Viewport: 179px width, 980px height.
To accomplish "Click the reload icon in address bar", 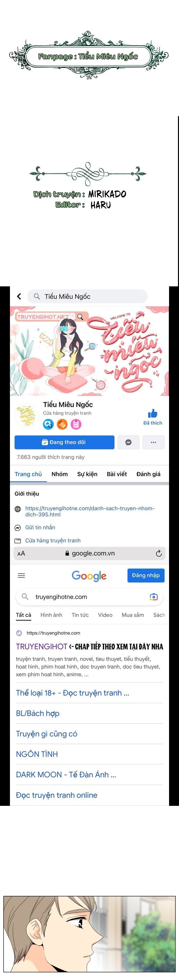I will point(158,554).
